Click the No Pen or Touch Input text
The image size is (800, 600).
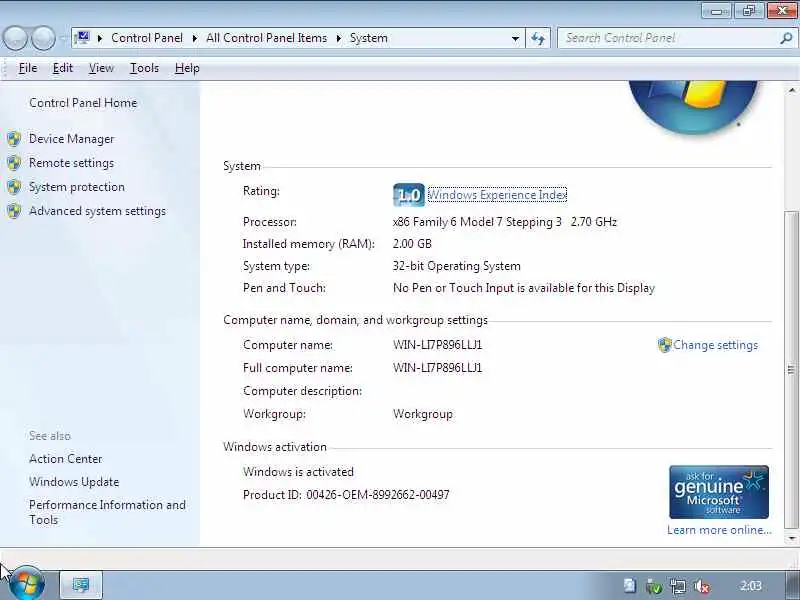pyautogui.click(x=523, y=288)
